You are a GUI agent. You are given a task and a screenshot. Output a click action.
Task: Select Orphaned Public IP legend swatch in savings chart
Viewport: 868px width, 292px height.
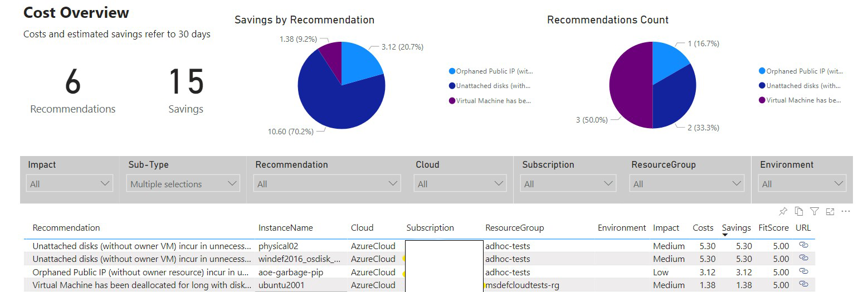(x=452, y=71)
